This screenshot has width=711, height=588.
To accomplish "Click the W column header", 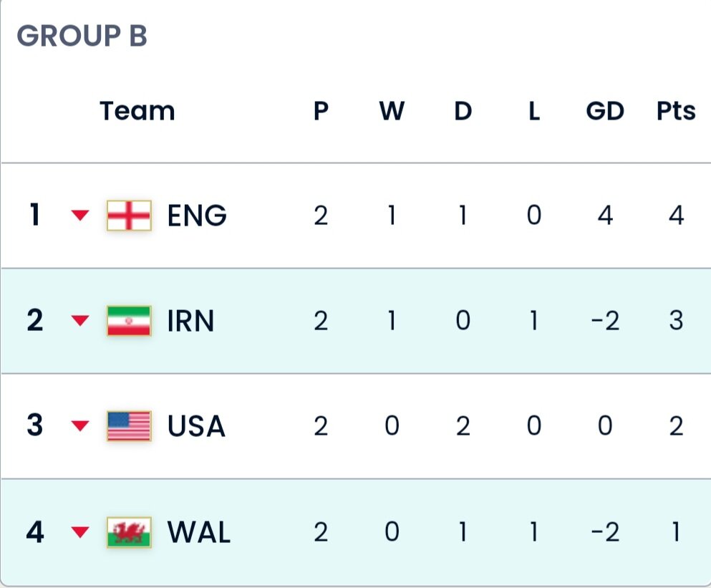I will [x=392, y=112].
